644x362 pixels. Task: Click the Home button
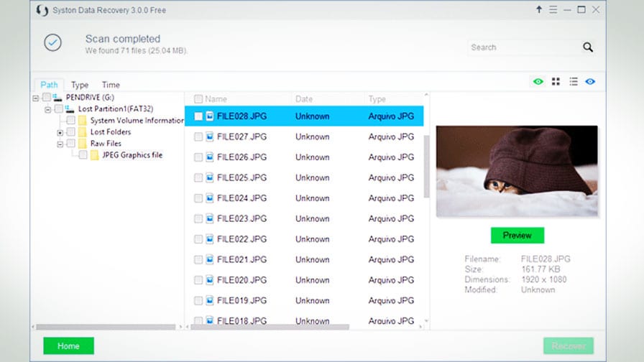(68, 346)
